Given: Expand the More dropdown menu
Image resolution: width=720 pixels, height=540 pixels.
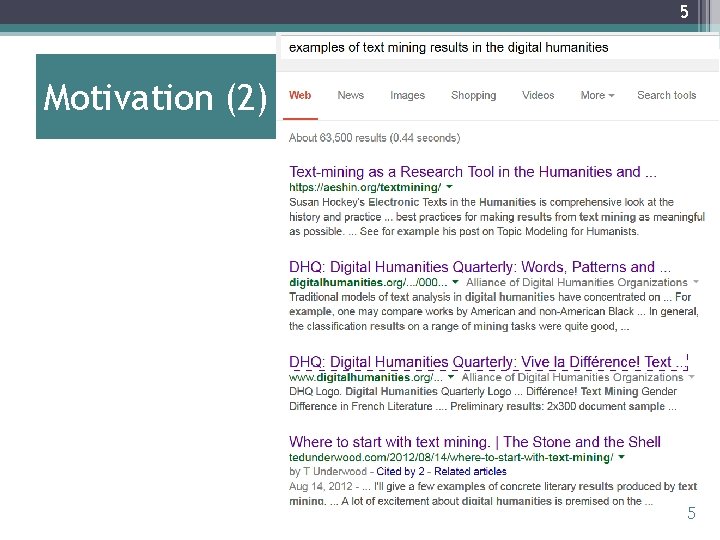Looking at the screenshot, I should tap(597, 95).
